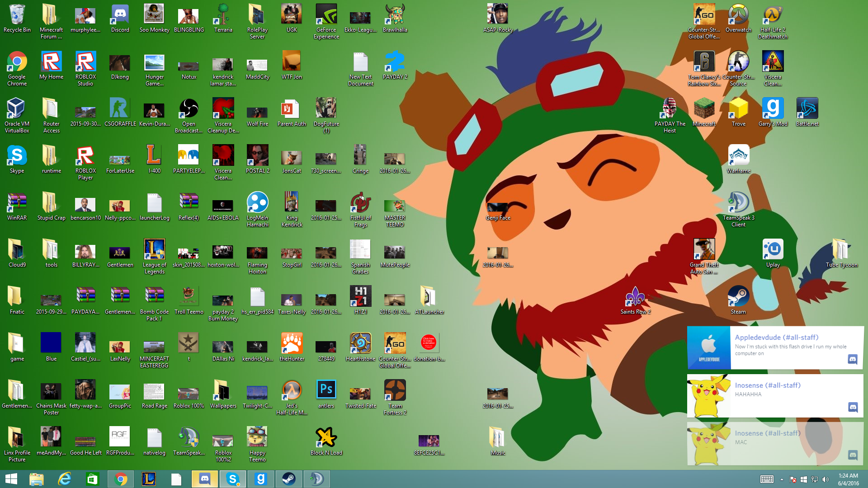
Task: Open the LogMeIn Hamachi shortcut
Action: [x=257, y=210]
